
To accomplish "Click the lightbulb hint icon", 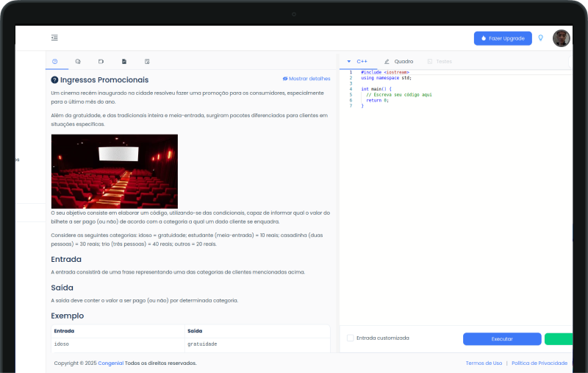I will (541, 38).
